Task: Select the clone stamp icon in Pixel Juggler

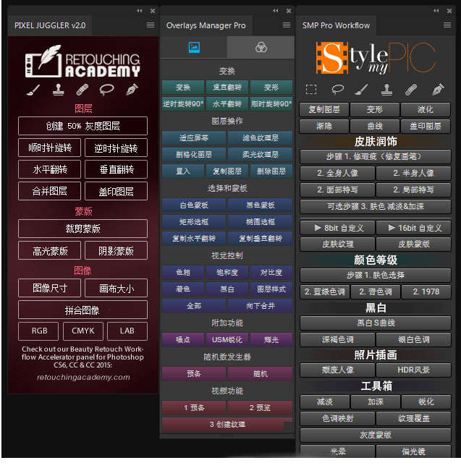Action: [59, 90]
